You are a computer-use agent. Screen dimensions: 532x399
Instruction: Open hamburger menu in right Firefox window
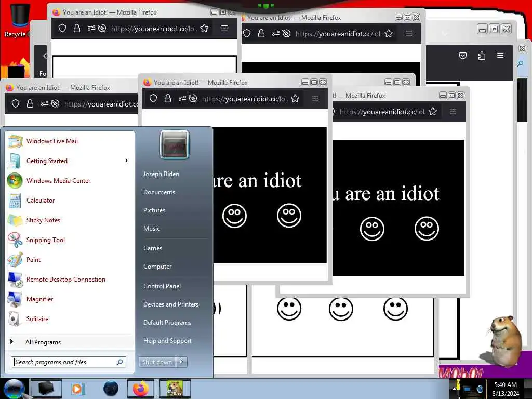coord(453,111)
